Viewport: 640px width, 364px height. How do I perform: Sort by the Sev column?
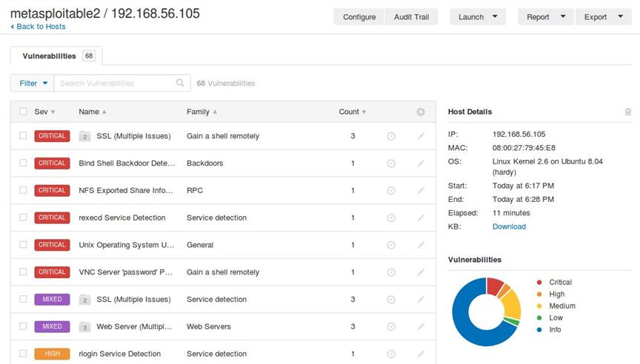pos(44,112)
